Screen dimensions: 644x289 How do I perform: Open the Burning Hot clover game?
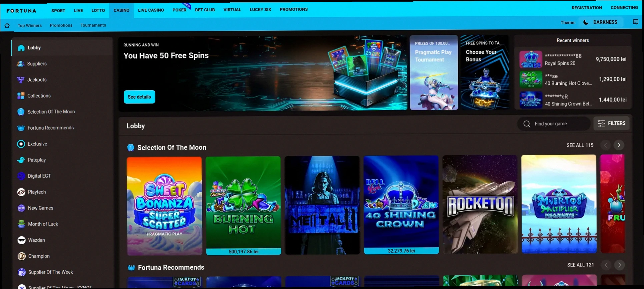(243, 206)
